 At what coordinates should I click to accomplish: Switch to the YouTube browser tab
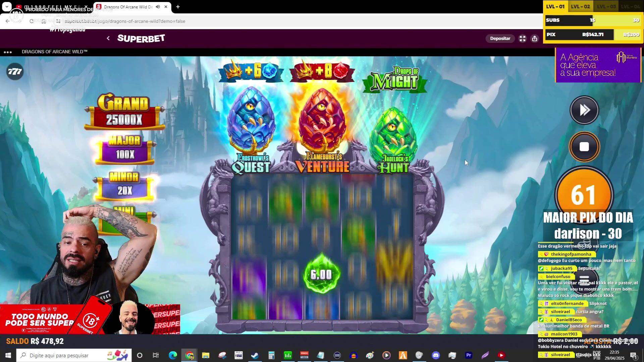[52, 7]
